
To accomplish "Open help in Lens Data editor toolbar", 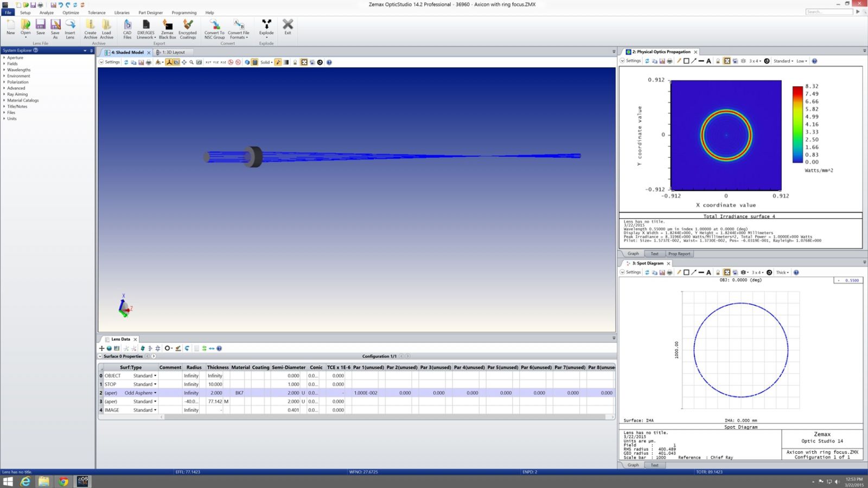I will [x=219, y=348].
